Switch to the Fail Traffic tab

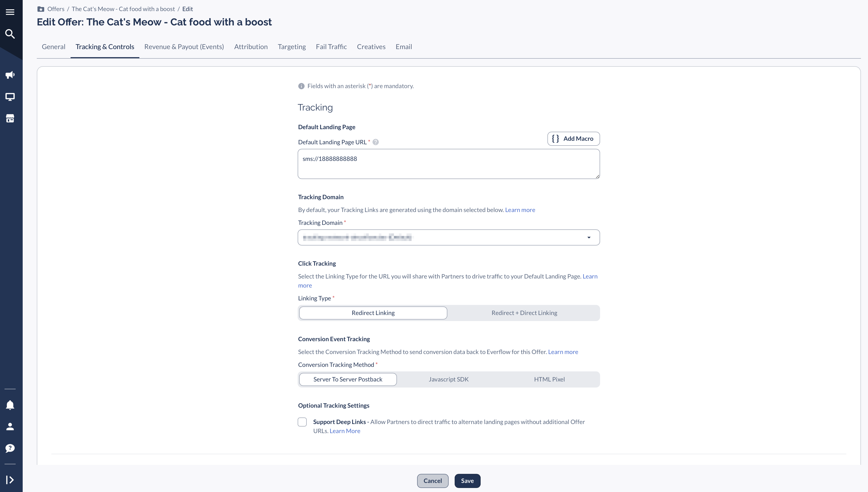331,47
